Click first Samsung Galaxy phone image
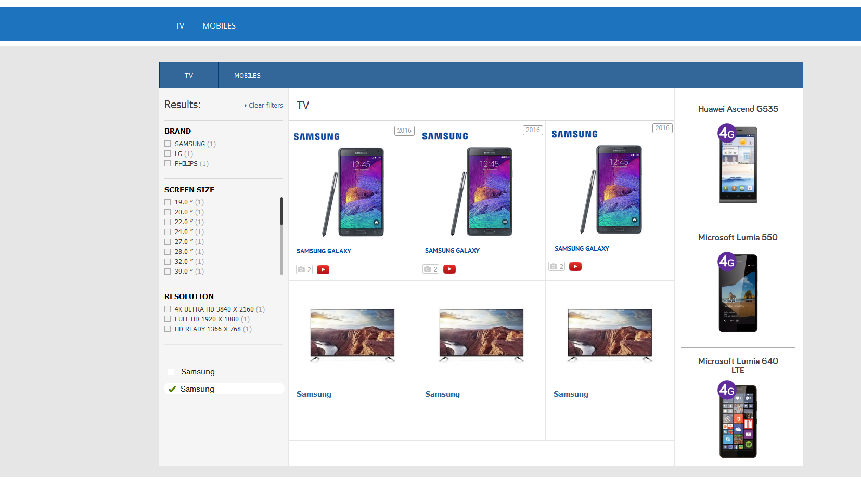The height and width of the screenshot is (504, 861). click(353, 192)
